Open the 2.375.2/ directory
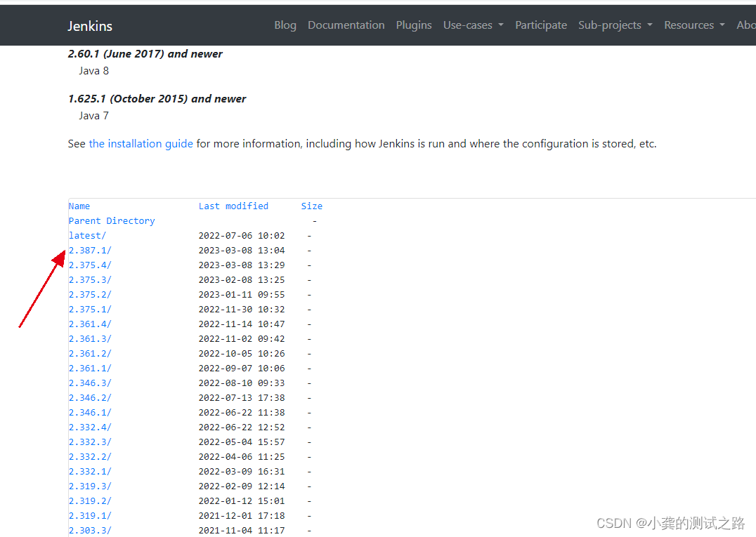The width and height of the screenshot is (756, 537). [90, 294]
